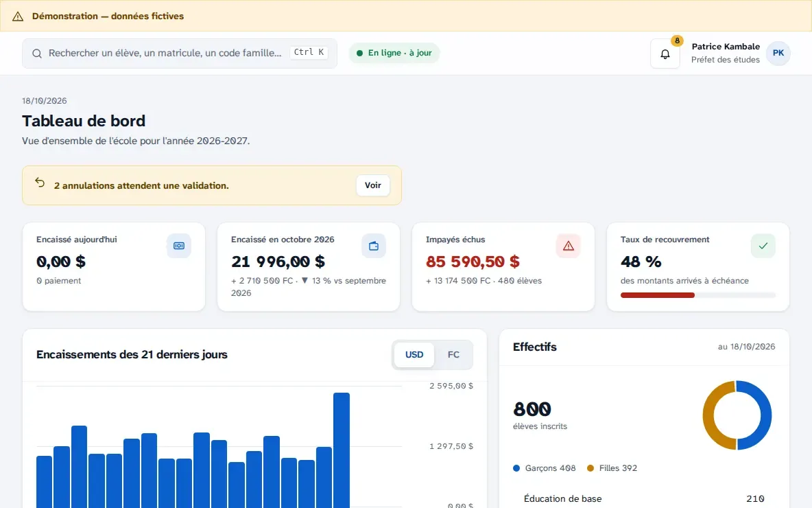
Task: Click des montants arrivés à échéance text
Action: tap(684, 281)
